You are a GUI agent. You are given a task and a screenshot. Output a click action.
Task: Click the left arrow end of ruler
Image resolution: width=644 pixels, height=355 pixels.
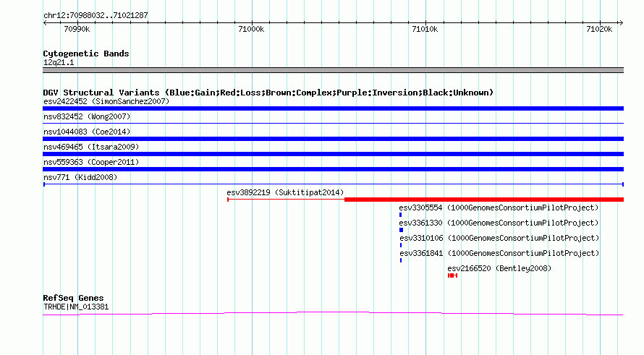click(45, 23)
